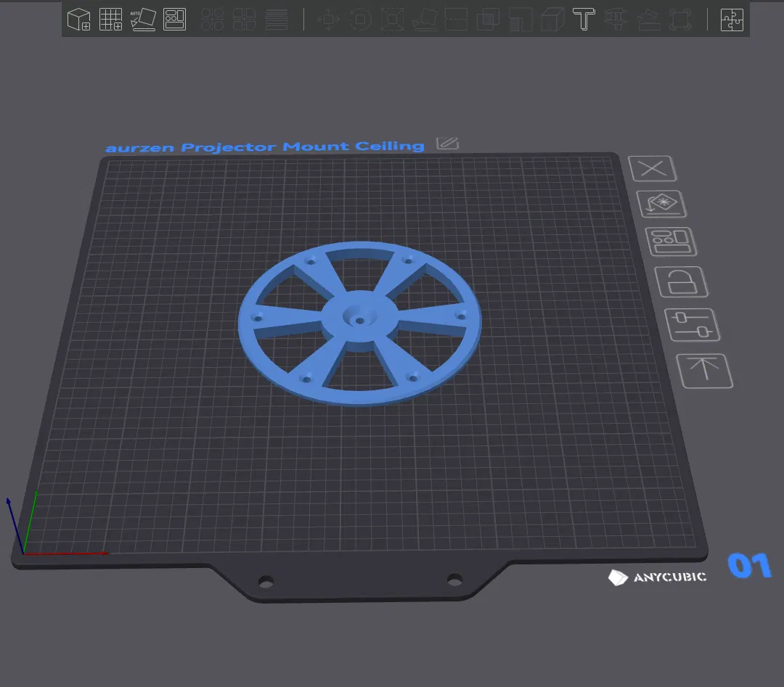Select the Cut tool

[x=456, y=20]
